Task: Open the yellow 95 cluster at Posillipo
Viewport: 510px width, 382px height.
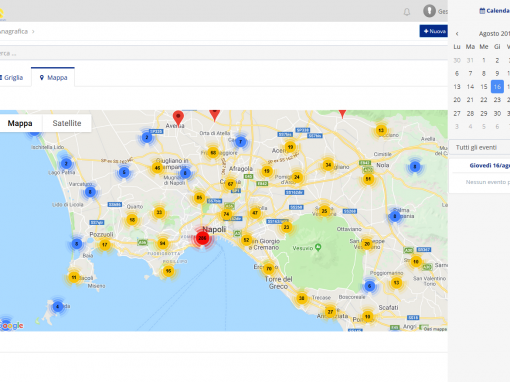Action: click(168, 271)
